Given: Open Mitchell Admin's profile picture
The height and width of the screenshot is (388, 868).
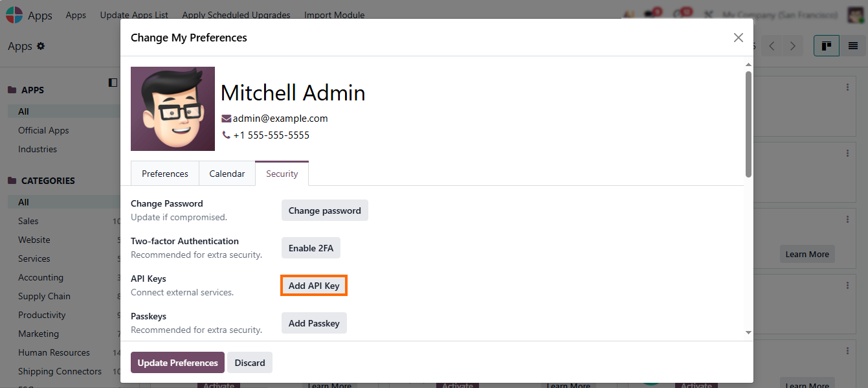Looking at the screenshot, I should pyautogui.click(x=173, y=109).
